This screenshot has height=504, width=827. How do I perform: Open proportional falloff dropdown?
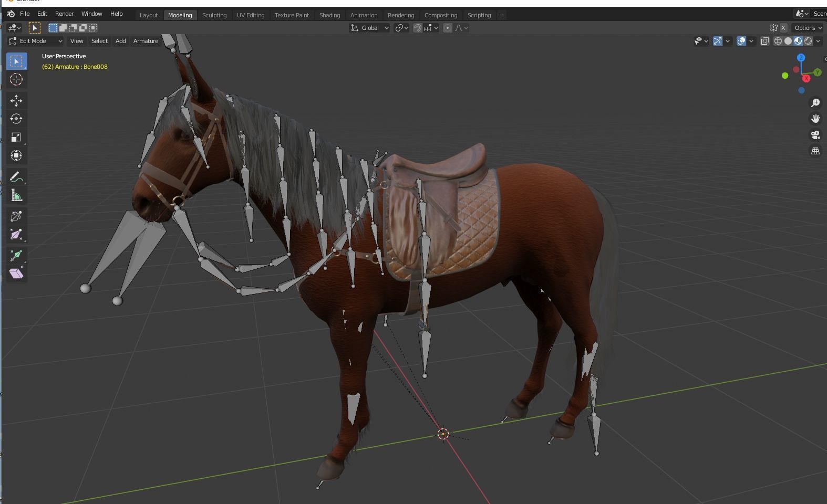coord(461,28)
